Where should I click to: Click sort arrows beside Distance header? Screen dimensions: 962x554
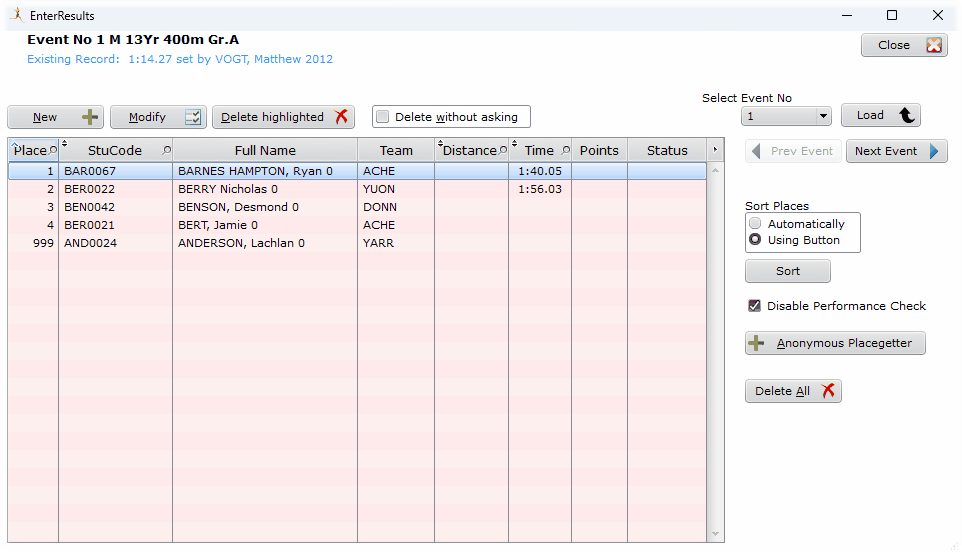point(440,144)
